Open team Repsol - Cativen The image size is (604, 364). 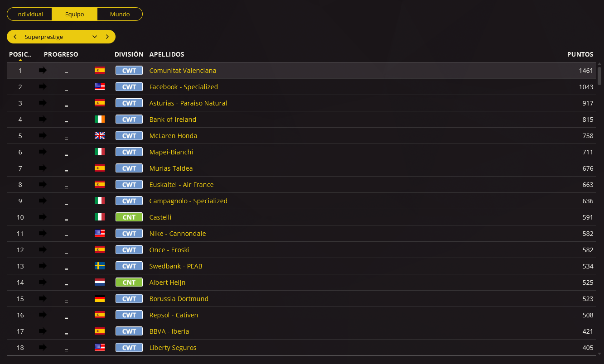tap(174, 315)
